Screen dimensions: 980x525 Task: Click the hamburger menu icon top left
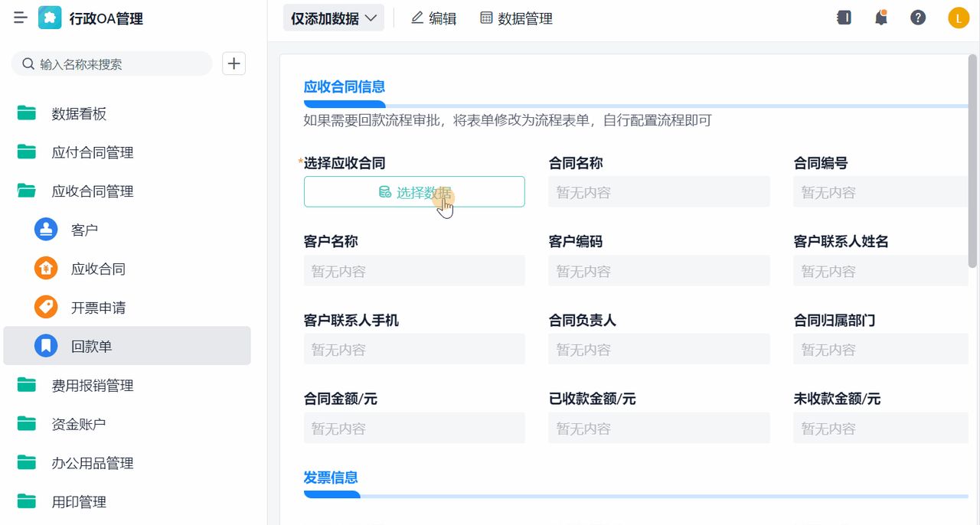[x=20, y=17]
